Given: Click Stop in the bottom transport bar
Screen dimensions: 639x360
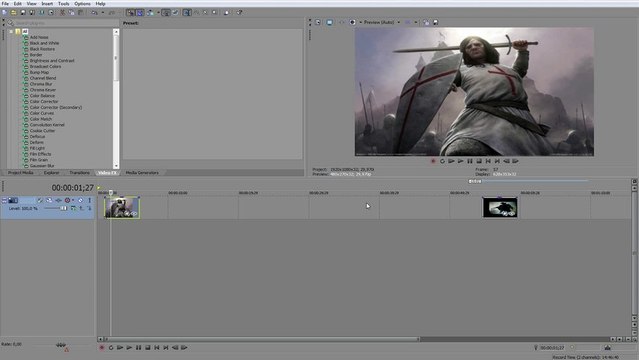Looking at the screenshot, I should pyautogui.click(x=148, y=347).
